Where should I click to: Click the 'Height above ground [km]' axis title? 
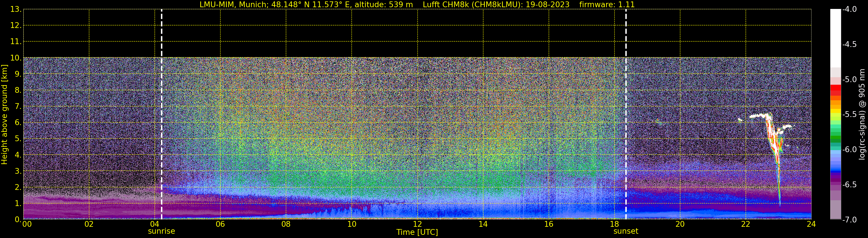[x=4, y=114]
